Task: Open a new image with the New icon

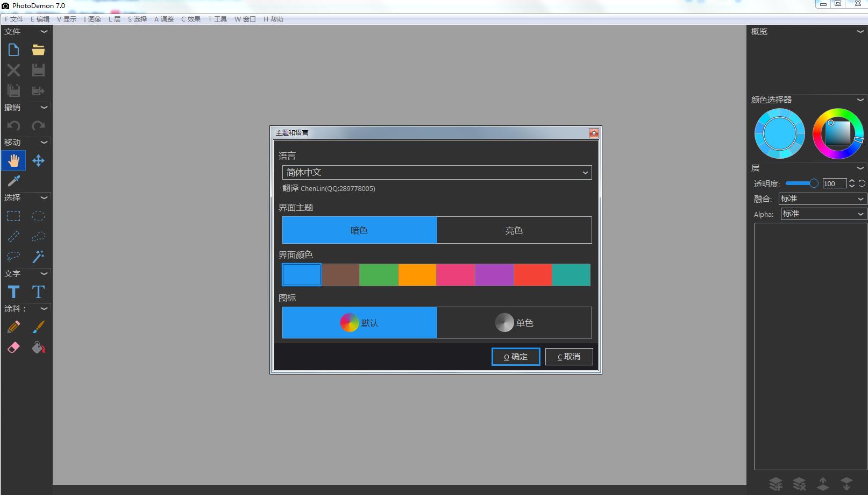Action: pos(13,49)
